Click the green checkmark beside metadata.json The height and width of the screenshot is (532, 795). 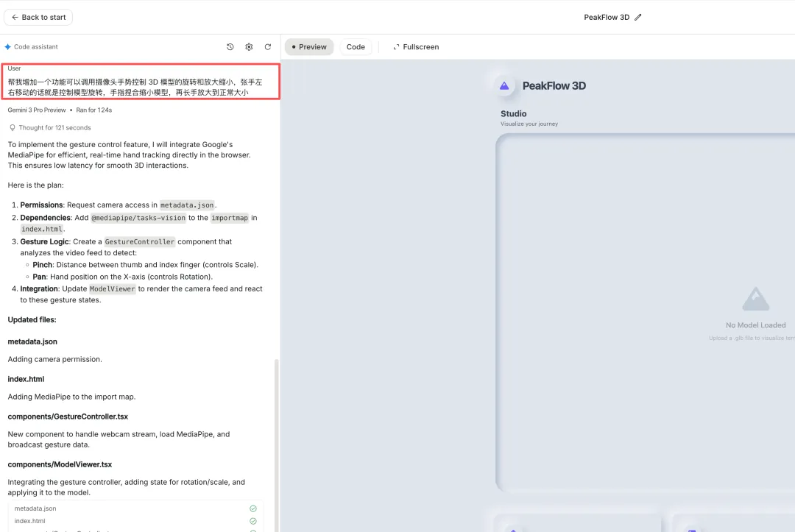point(253,508)
